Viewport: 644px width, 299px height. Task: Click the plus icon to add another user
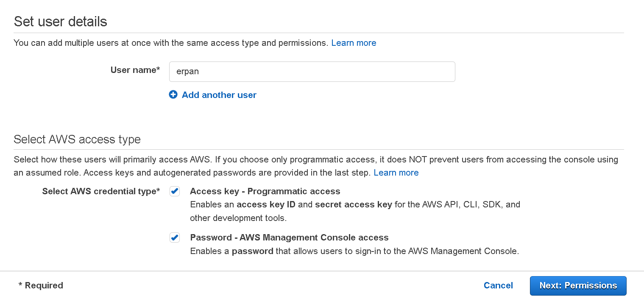173,95
